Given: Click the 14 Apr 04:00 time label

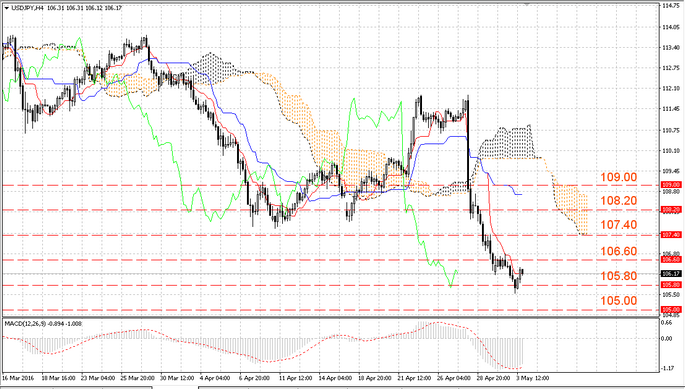Looking at the screenshot, I should (x=335, y=378).
